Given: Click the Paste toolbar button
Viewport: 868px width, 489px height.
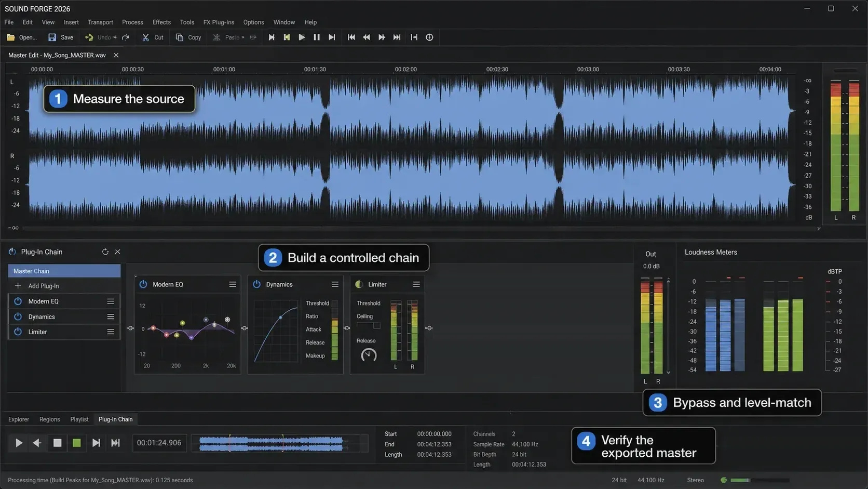Looking at the screenshot, I should click(226, 37).
